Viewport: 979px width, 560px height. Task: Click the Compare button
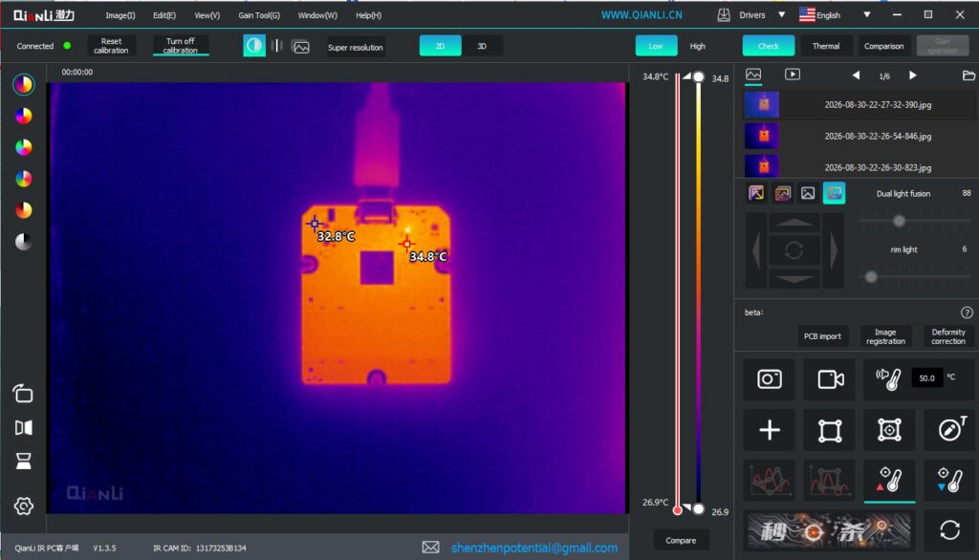pyautogui.click(x=681, y=541)
